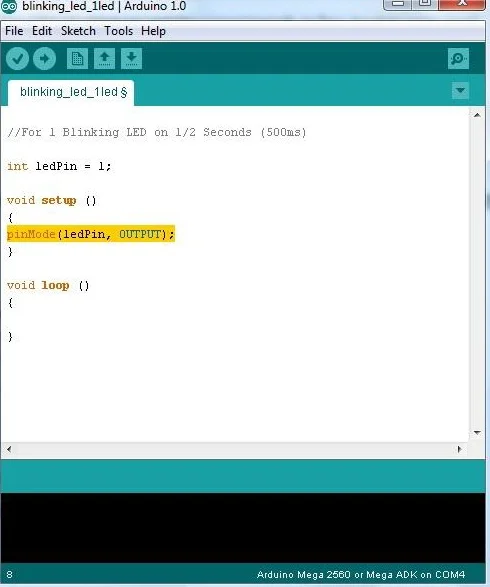Create a new sketch file
The height and width of the screenshot is (587, 490).
coord(77,58)
